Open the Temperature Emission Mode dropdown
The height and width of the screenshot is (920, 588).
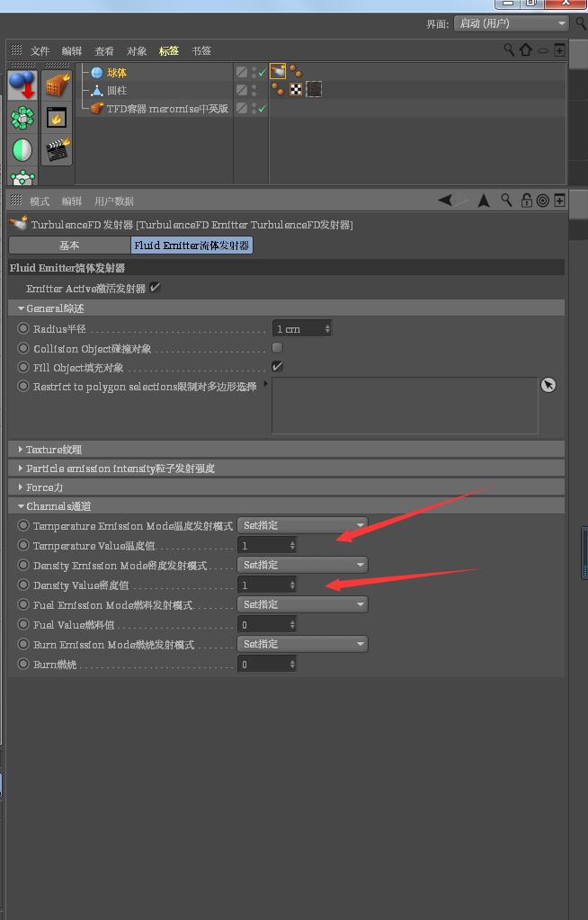coord(303,525)
